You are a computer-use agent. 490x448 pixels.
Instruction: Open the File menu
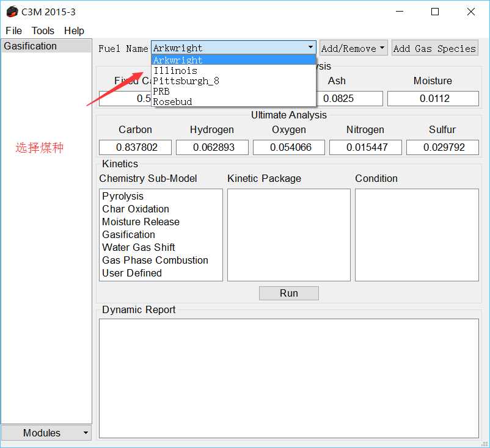(x=14, y=31)
